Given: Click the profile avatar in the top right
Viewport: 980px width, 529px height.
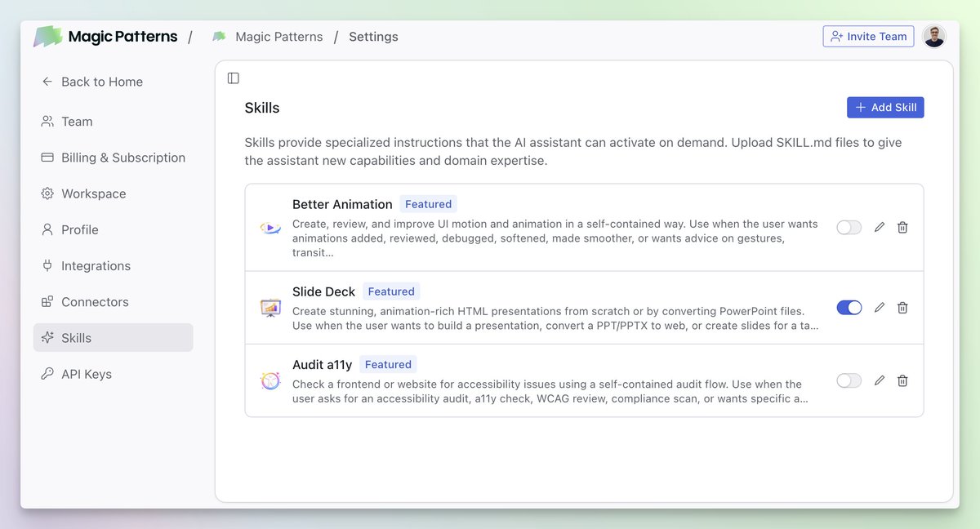Looking at the screenshot, I should point(934,36).
